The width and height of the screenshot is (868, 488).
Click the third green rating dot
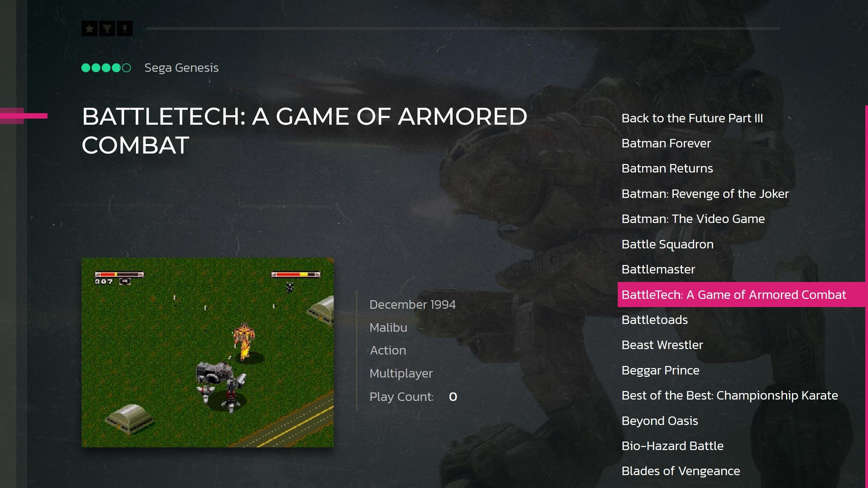(106, 68)
